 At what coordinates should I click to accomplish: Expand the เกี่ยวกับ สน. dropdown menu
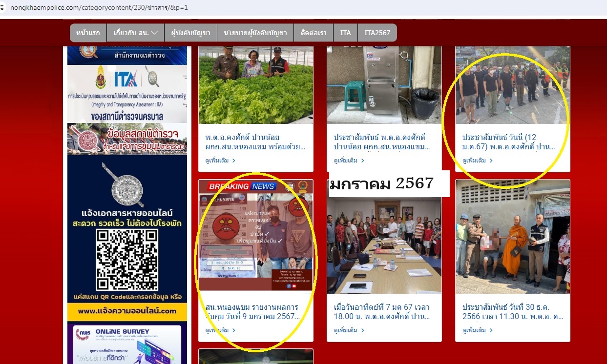[135, 33]
